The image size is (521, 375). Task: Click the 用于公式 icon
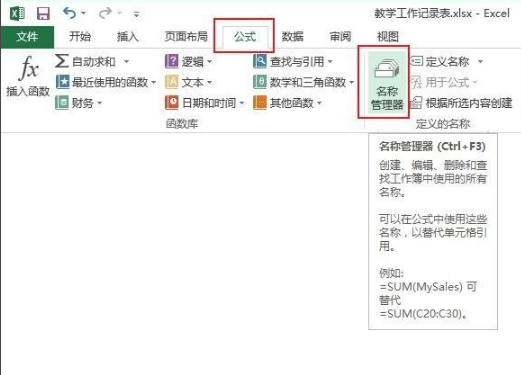[417, 82]
